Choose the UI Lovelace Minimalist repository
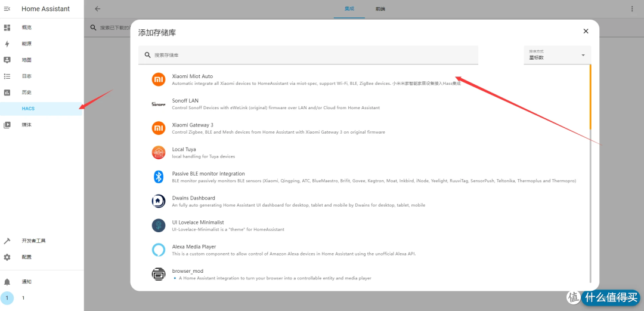The height and width of the screenshot is (311, 644). [364, 226]
